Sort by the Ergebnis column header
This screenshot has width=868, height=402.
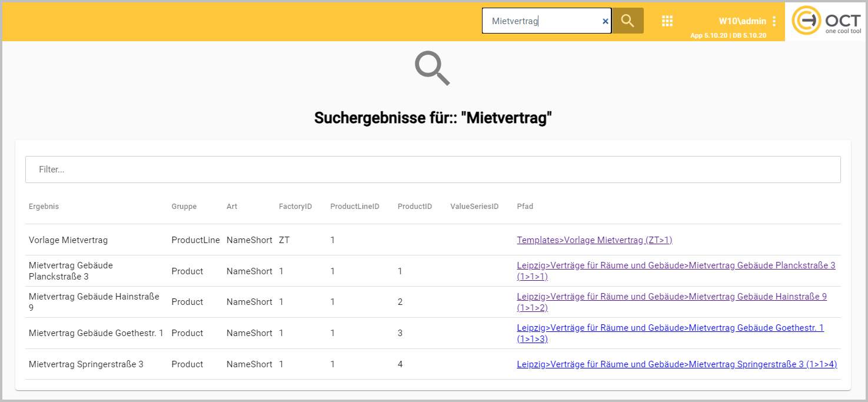(x=44, y=207)
